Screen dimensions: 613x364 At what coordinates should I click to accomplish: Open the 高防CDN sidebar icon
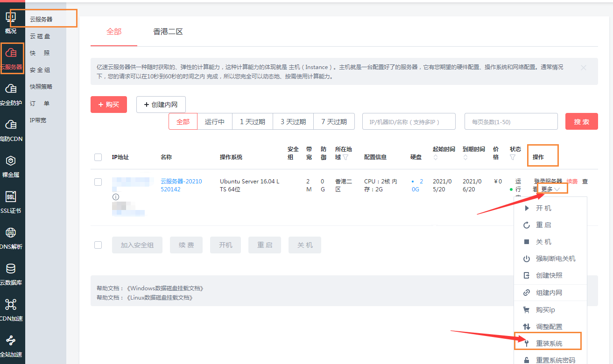(11, 125)
